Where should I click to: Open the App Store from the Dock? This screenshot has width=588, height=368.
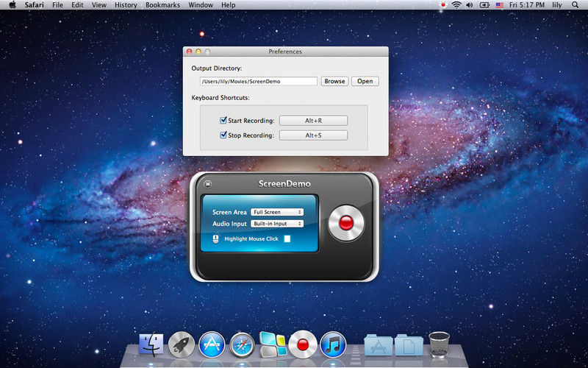click(x=212, y=344)
